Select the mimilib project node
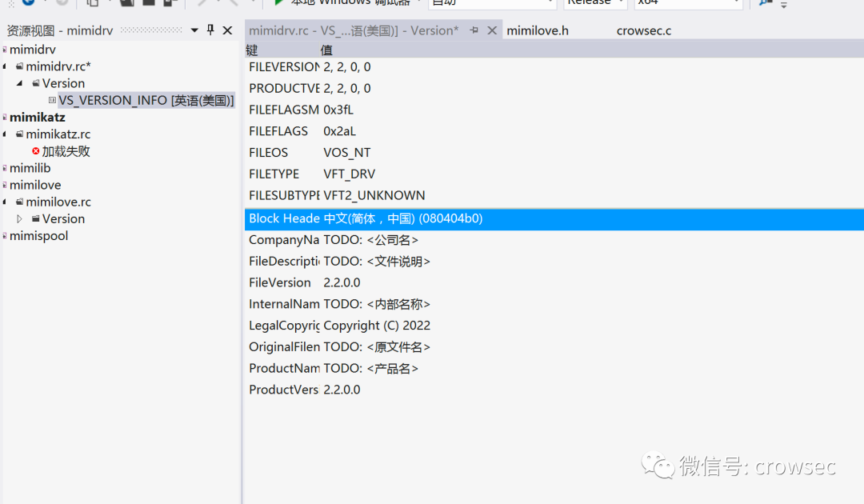The image size is (864, 504). click(x=30, y=168)
